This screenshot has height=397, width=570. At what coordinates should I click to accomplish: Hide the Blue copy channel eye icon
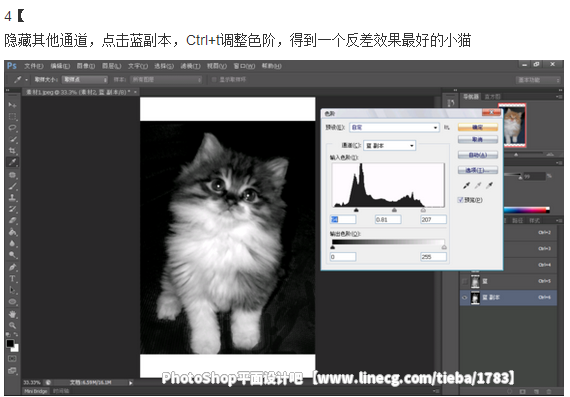(465, 298)
